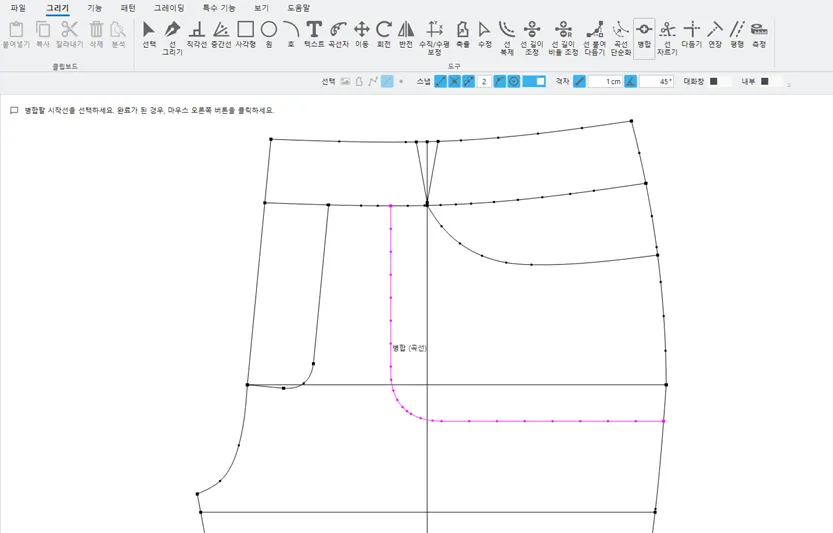Open the 선 자르기 cut line tool

pyautogui.click(x=667, y=38)
